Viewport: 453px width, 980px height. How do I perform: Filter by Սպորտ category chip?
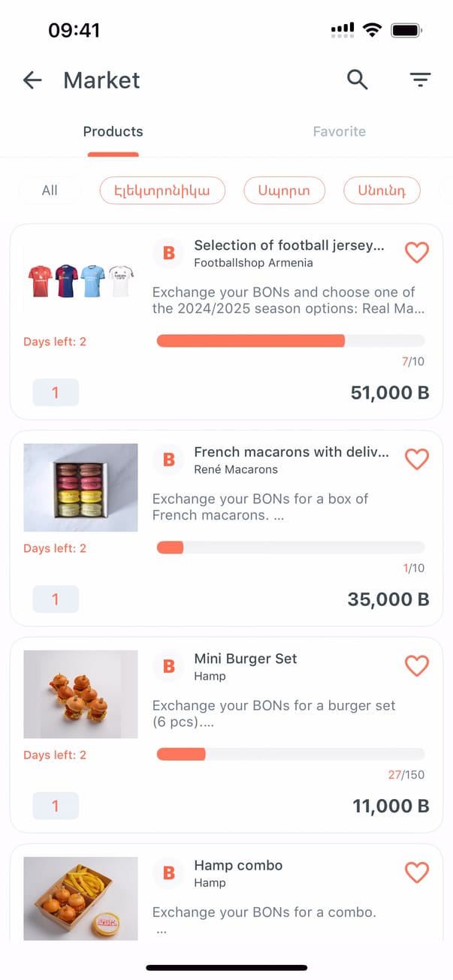[284, 191]
